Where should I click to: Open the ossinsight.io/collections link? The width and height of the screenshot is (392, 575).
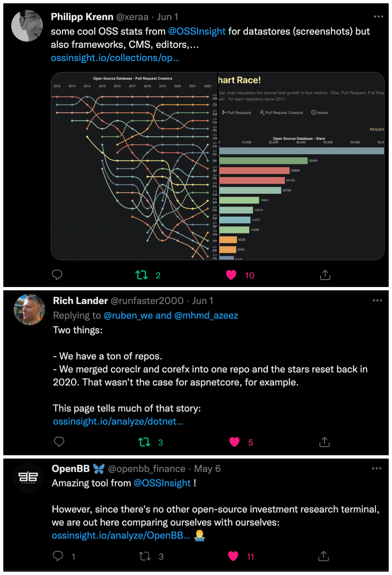(x=115, y=58)
